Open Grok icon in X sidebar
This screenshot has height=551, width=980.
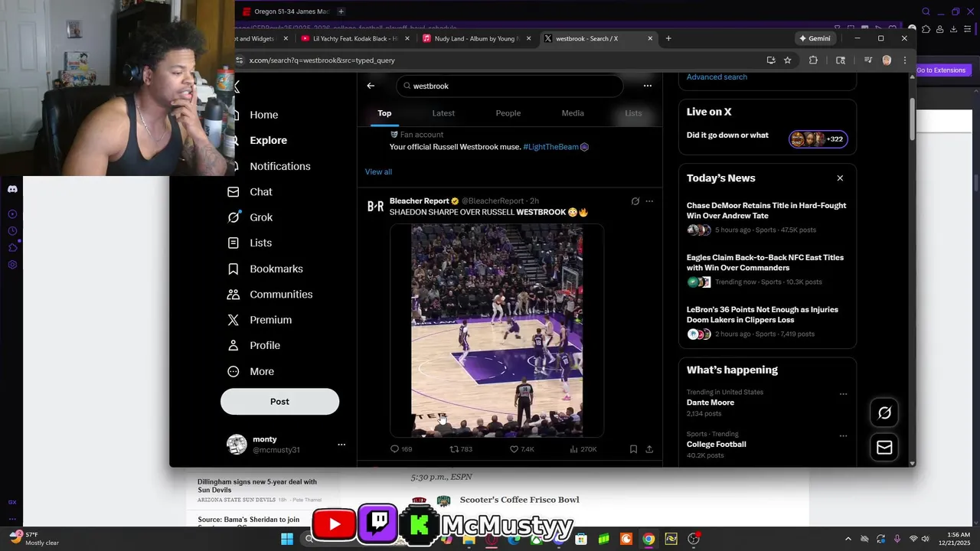(x=234, y=217)
